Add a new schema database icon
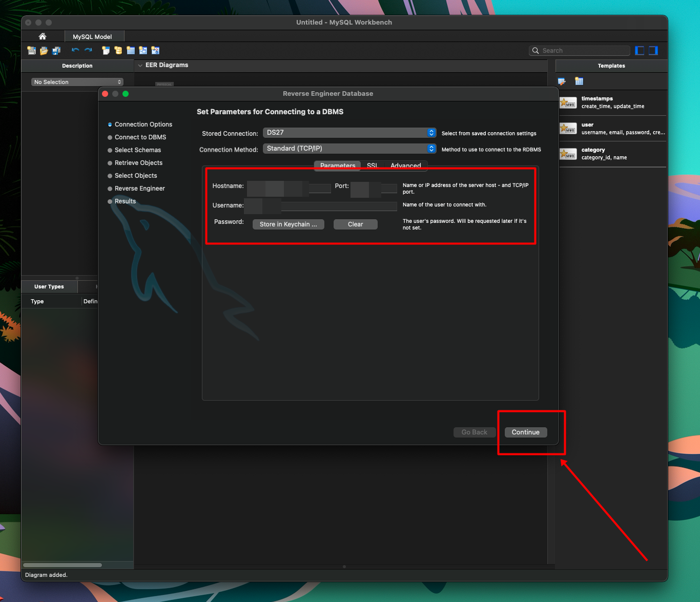Screen dimensions: 700x602 [118, 50]
